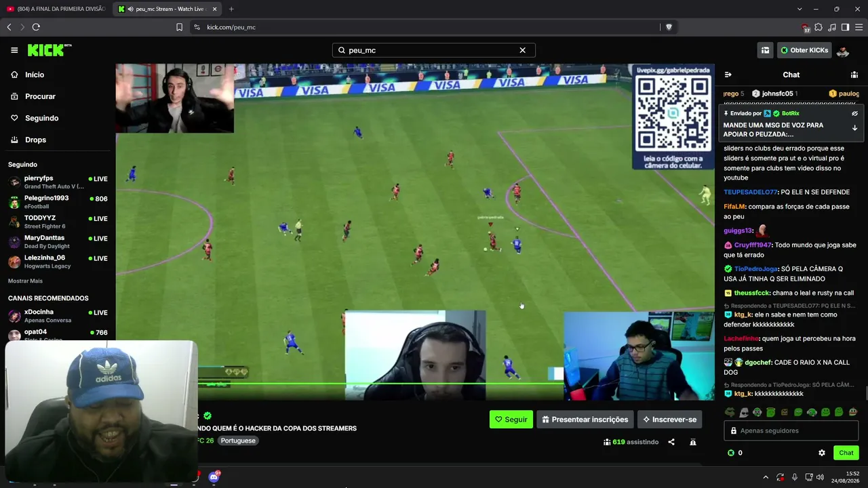Open pierryfps followed channel
This screenshot has height=488, width=868.
click(x=58, y=182)
